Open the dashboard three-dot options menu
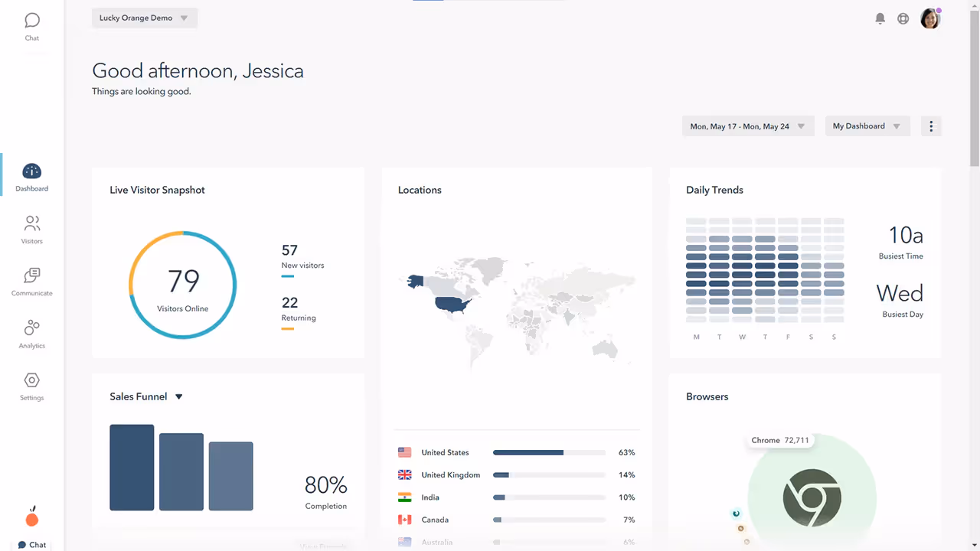The width and height of the screenshot is (980, 551). (931, 126)
